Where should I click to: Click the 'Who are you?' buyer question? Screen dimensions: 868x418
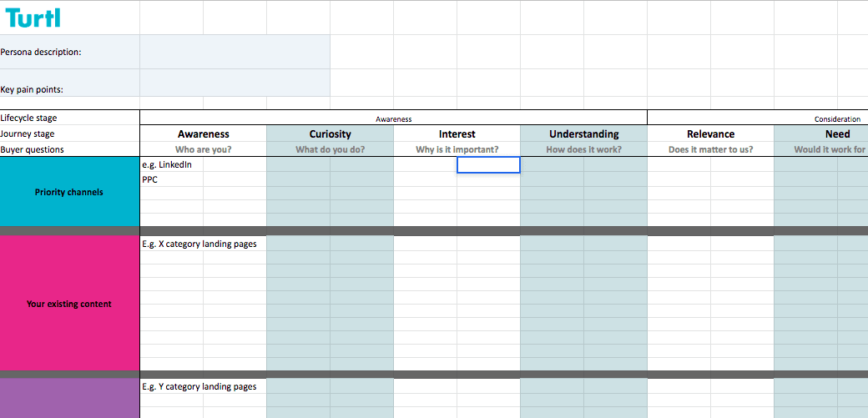coord(203,149)
